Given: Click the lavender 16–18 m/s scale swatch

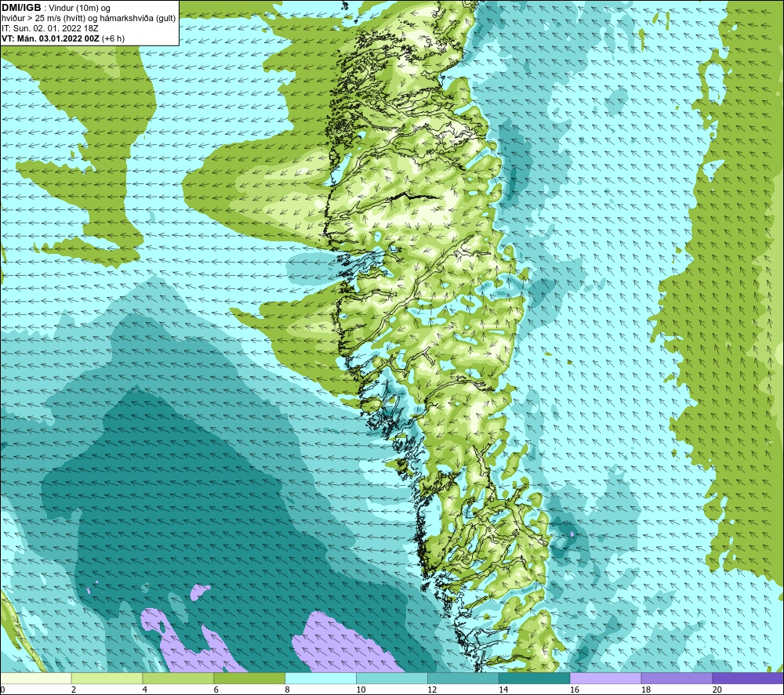Looking at the screenshot, I should click(605, 678).
